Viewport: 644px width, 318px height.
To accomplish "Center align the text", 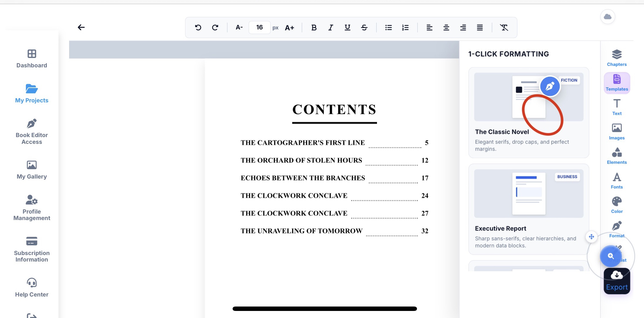I will click(x=446, y=28).
